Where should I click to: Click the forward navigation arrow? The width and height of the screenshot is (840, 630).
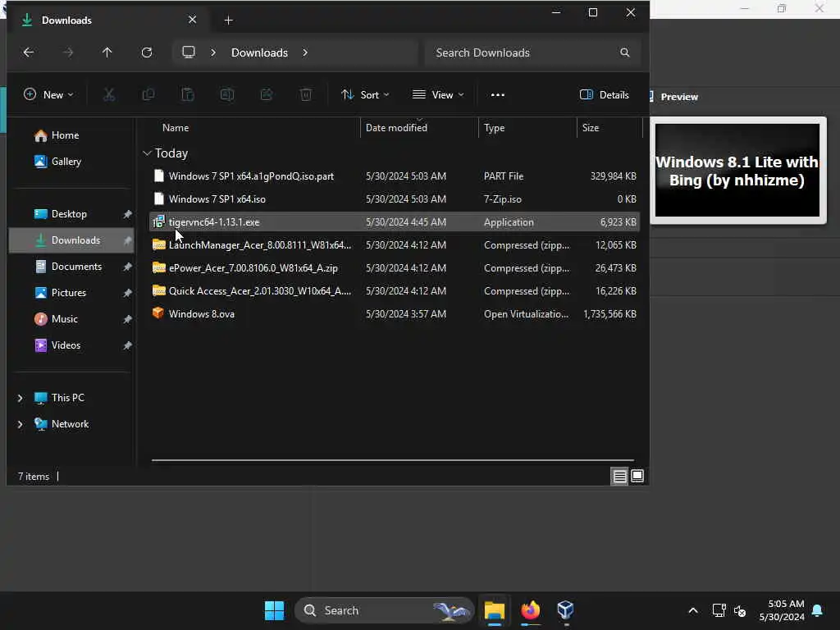click(68, 52)
